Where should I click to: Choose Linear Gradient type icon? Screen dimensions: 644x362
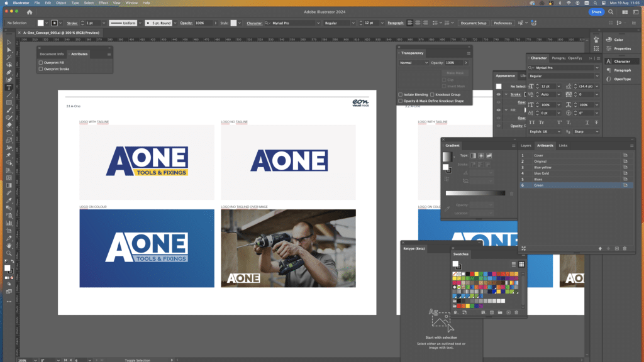coord(473,156)
